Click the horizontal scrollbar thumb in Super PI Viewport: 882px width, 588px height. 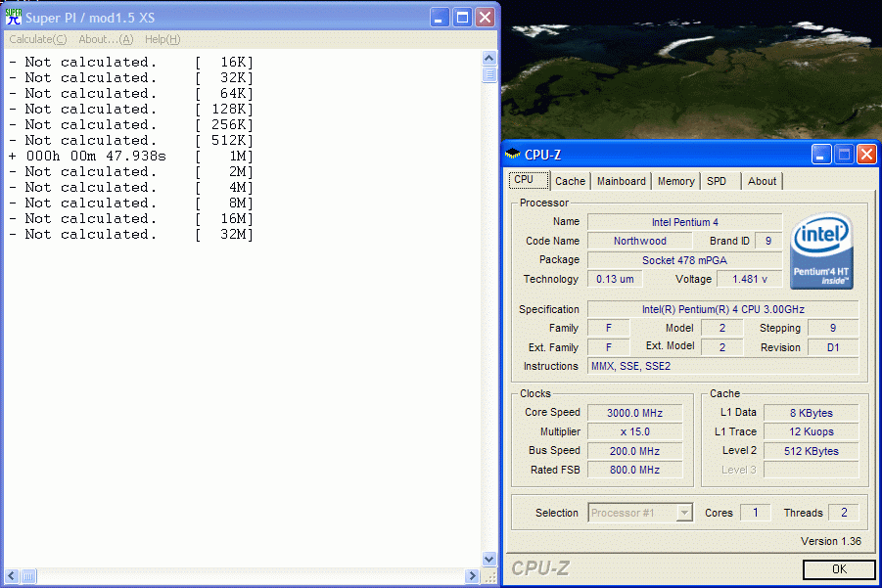pos(28,575)
